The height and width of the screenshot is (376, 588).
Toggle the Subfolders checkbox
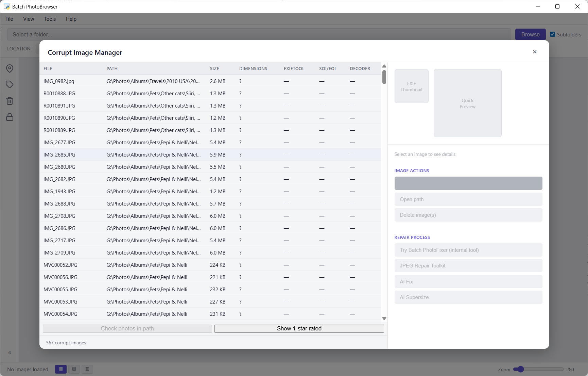(x=552, y=34)
